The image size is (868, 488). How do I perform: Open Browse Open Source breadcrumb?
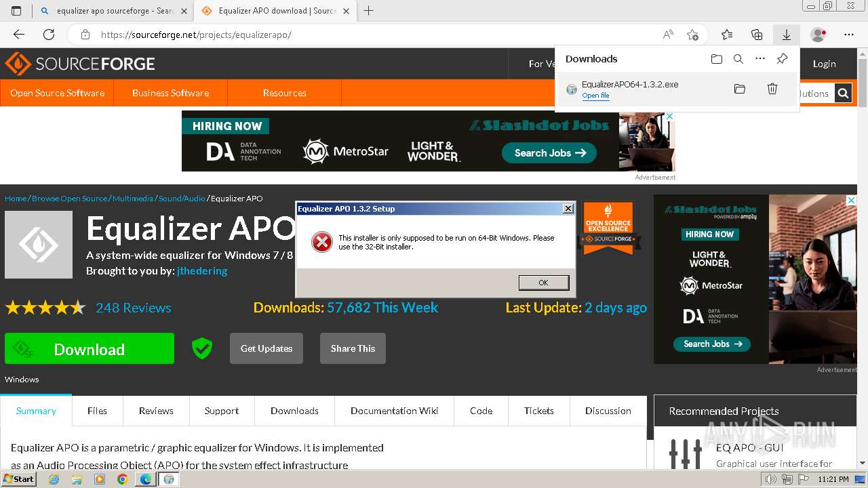(x=70, y=199)
